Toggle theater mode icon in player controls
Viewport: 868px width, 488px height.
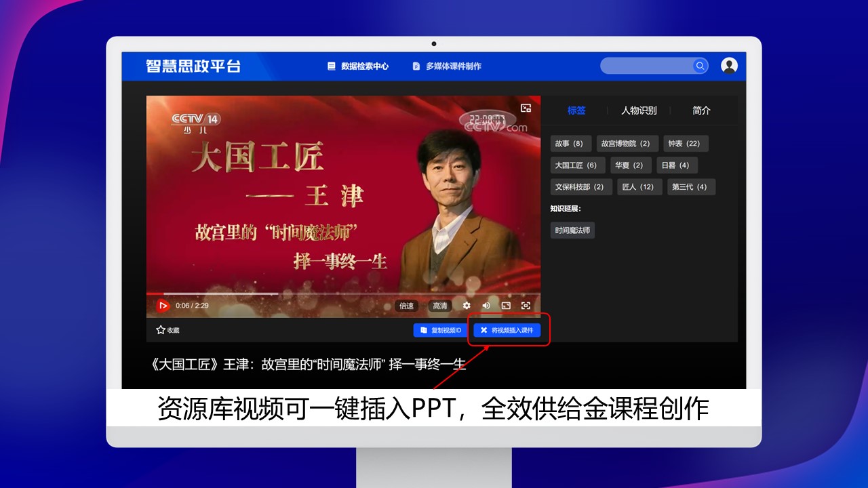(506, 306)
